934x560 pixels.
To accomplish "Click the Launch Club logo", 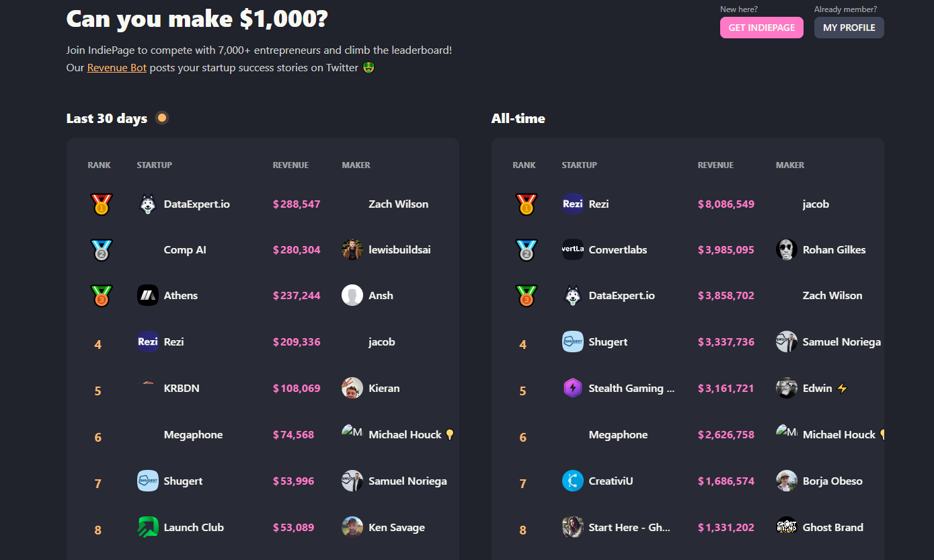I will (147, 527).
